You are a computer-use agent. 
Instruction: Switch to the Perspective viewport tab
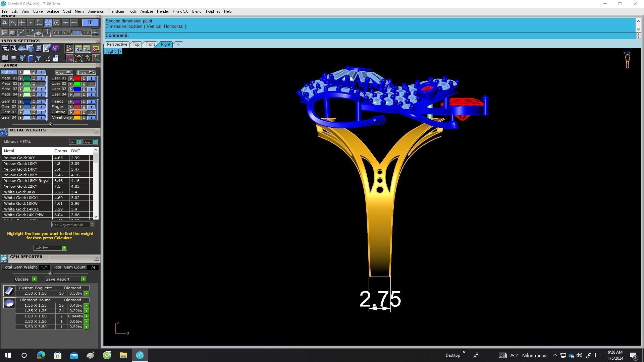coord(117,44)
